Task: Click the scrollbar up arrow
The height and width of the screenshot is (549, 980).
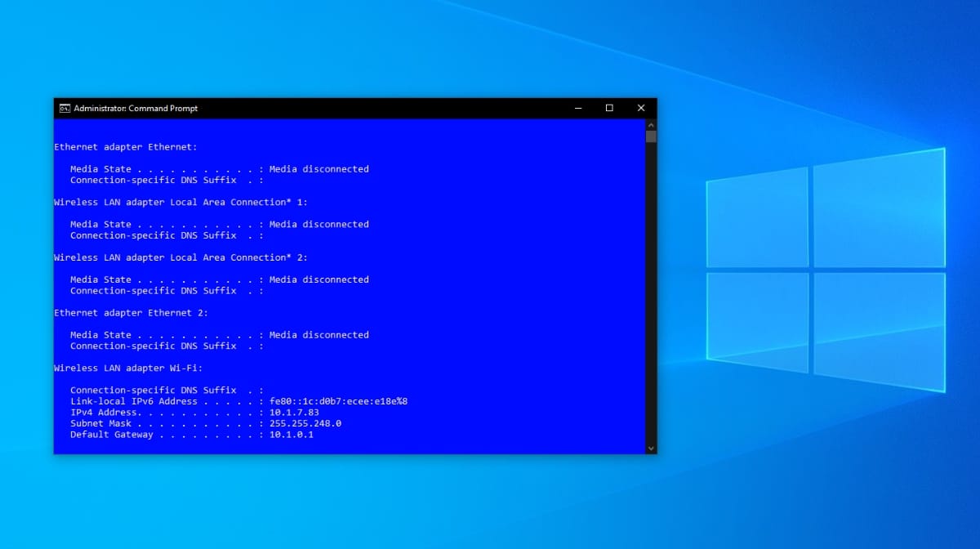Action: coord(651,124)
